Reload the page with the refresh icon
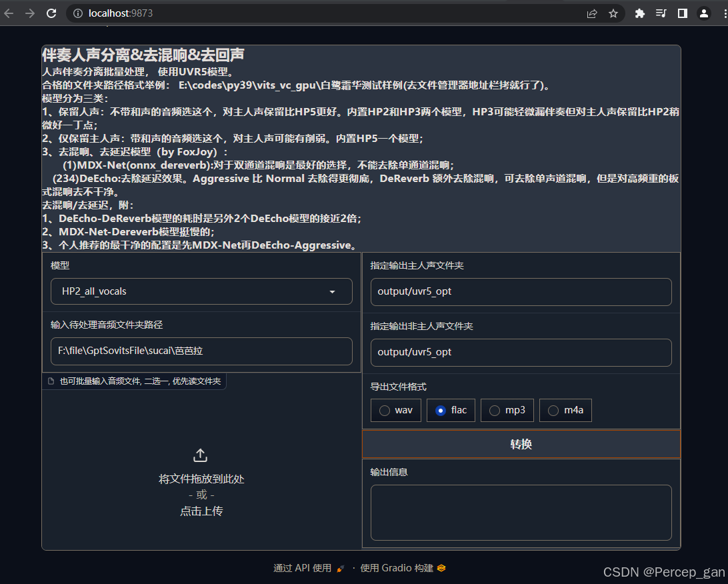 pyautogui.click(x=51, y=13)
